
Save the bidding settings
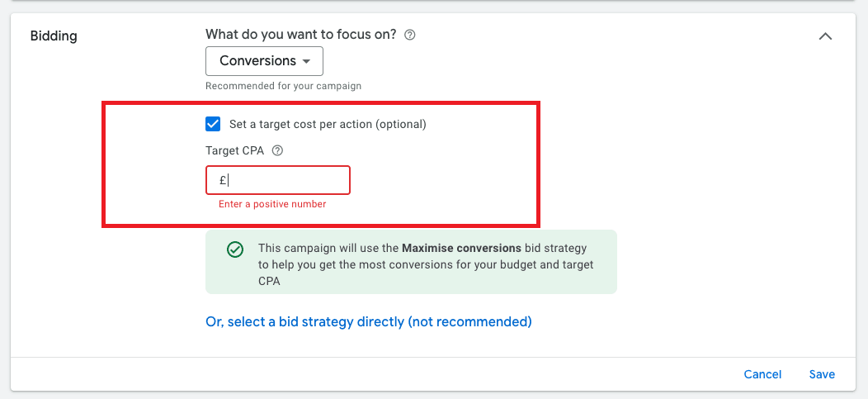coord(822,374)
